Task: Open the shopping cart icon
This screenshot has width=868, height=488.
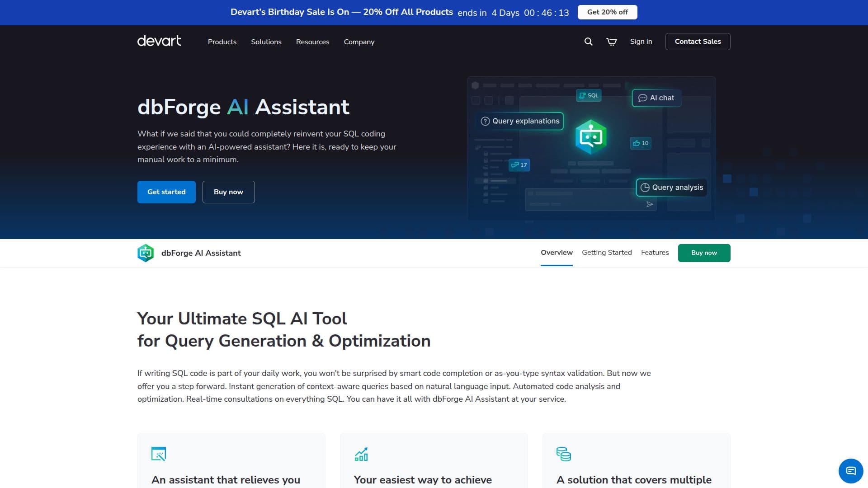Action: pyautogui.click(x=611, y=42)
